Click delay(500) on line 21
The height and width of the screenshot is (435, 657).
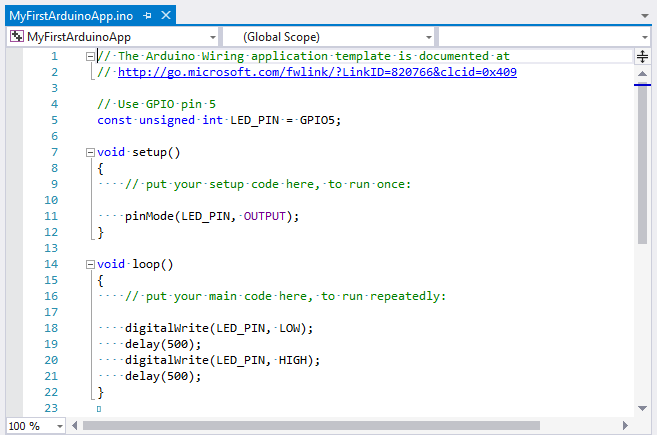pyautogui.click(x=163, y=376)
